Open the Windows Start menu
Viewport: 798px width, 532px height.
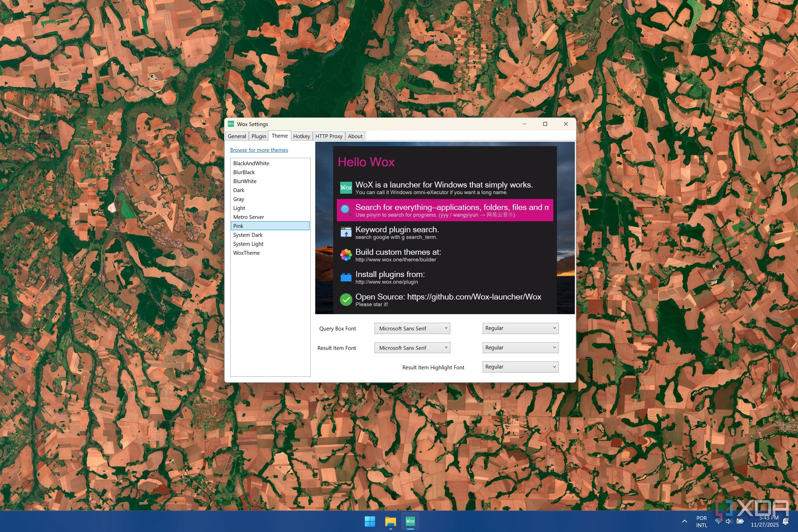tap(370, 521)
